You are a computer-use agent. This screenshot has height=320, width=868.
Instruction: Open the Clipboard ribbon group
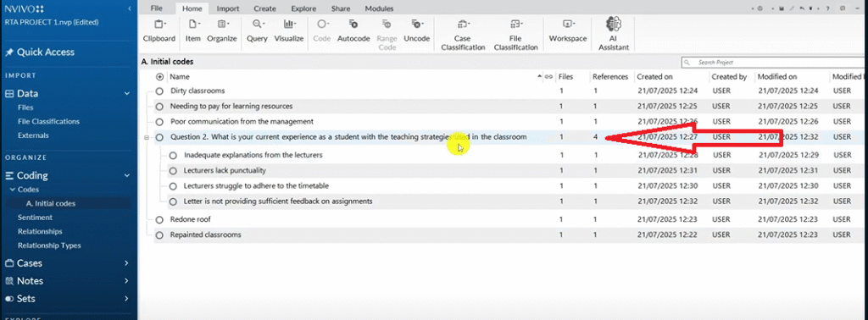[x=159, y=31]
